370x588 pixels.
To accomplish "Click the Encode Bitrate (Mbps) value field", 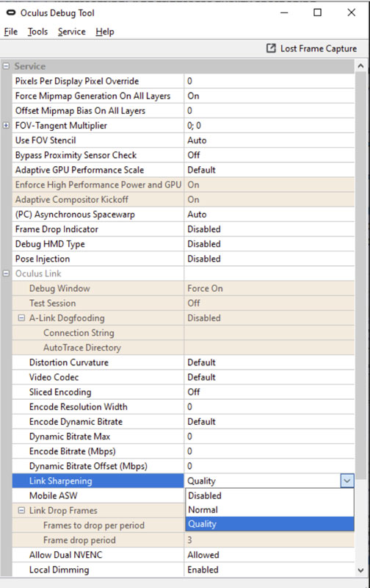I will pyautogui.click(x=269, y=451).
